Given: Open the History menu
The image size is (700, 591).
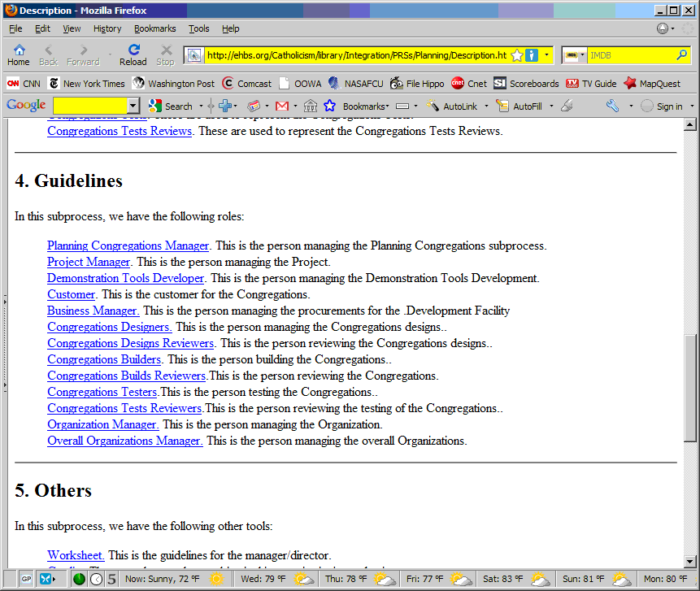Looking at the screenshot, I should click(x=107, y=28).
